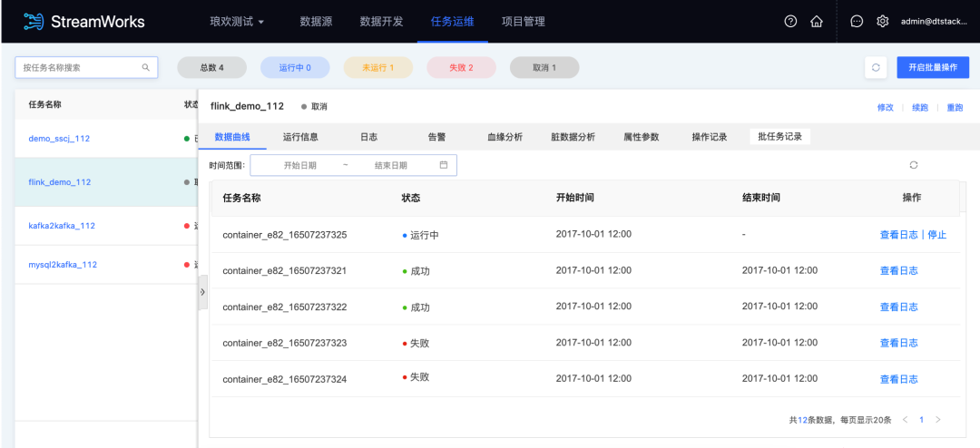Click the 开启批量操作 button

tap(933, 67)
